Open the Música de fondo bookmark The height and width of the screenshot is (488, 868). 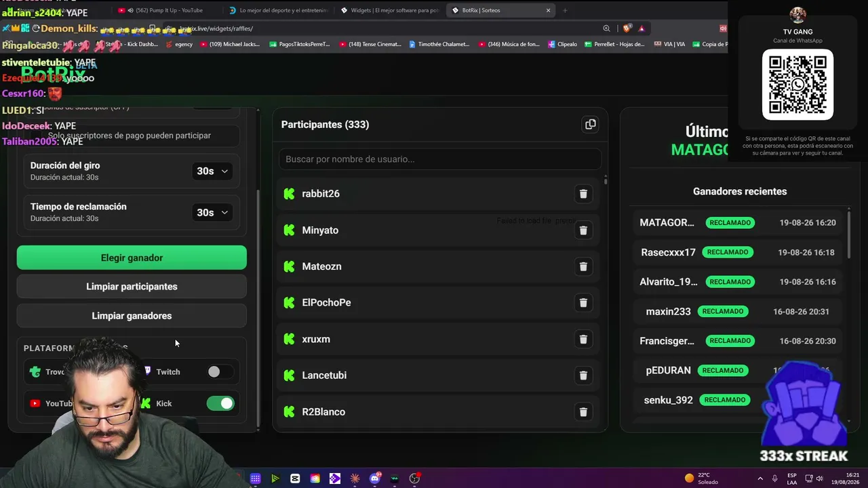tap(509, 44)
